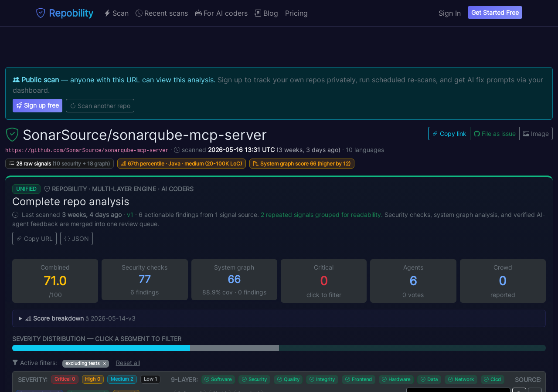558x392 pixels.
Task: Click the Repobility shield logo icon
Action: [41, 13]
